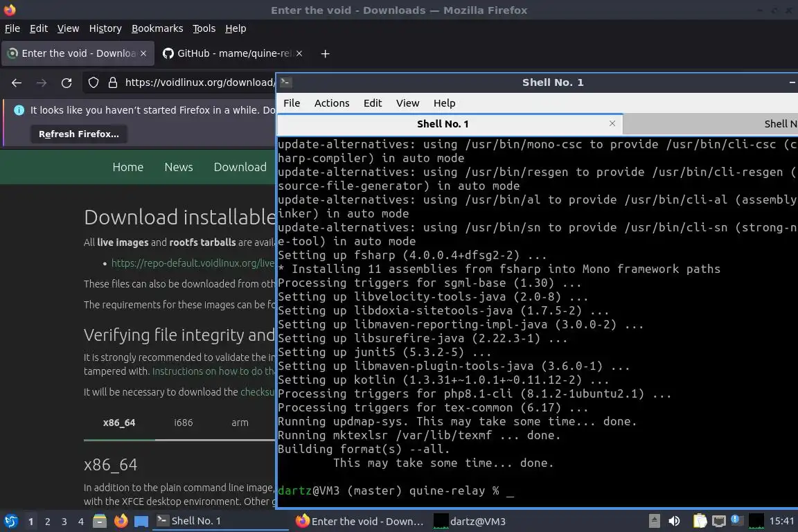Click 'Setting up kotlin' line in terminal
This screenshot has width=798, height=532.
tap(443, 380)
